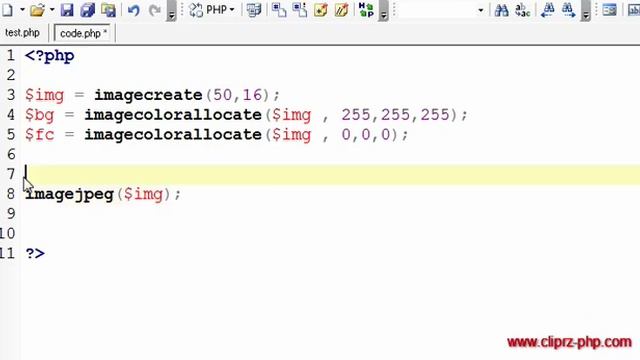
Task: Click the computer screens icon after the PHP dropdown
Action: point(253,10)
